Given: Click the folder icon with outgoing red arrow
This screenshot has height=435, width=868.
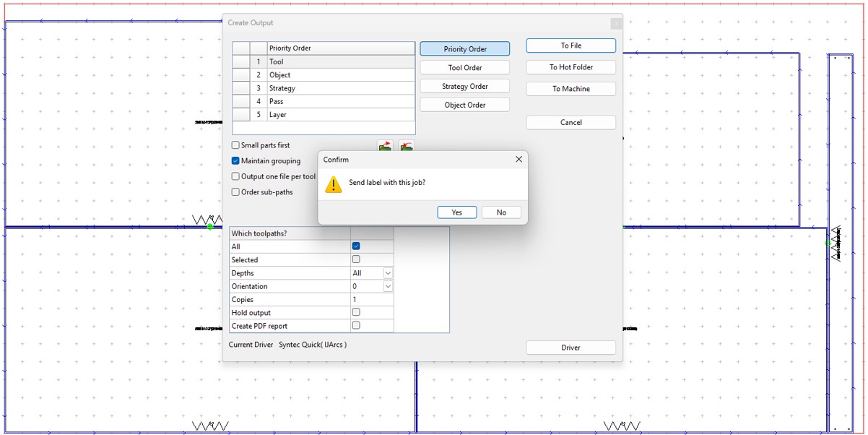Looking at the screenshot, I should (384, 146).
